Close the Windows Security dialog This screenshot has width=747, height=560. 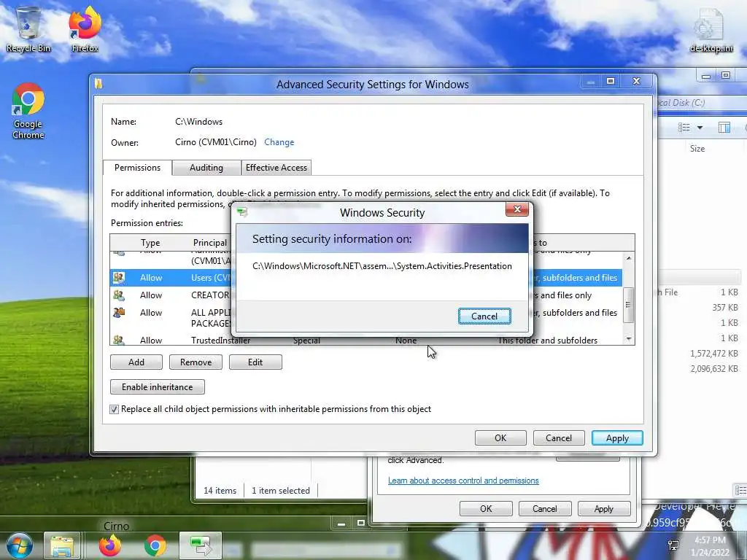(x=517, y=209)
